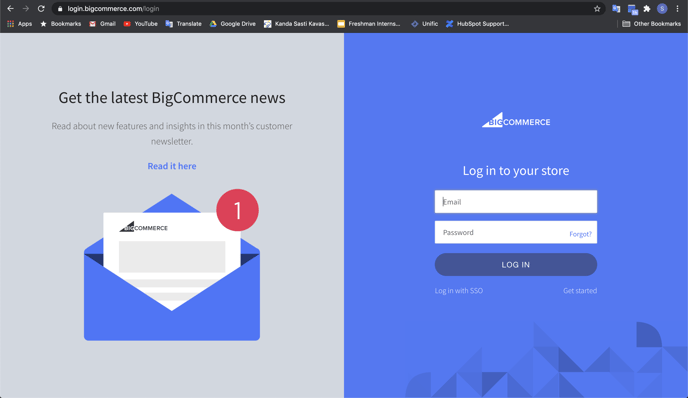Open the Gmail bookmark

[x=102, y=24]
